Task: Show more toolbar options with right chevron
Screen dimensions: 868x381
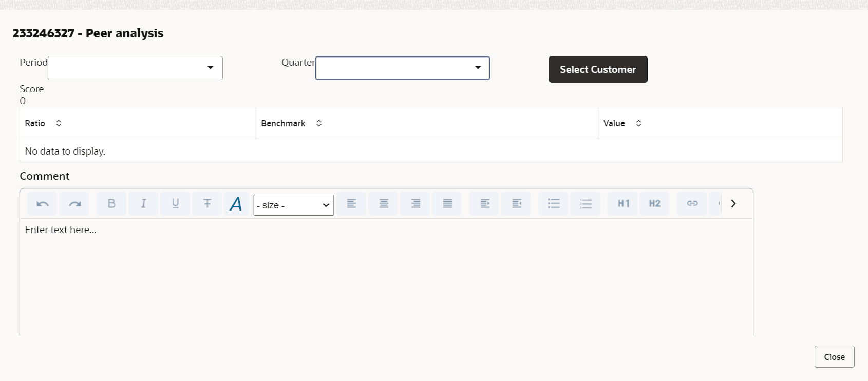Action: click(733, 204)
